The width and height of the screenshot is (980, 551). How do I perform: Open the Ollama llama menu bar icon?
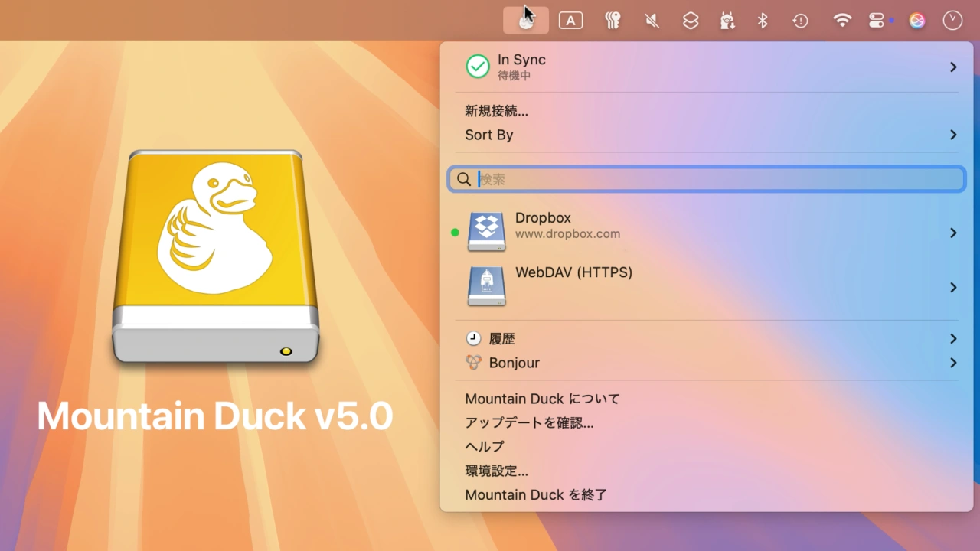point(727,20)
